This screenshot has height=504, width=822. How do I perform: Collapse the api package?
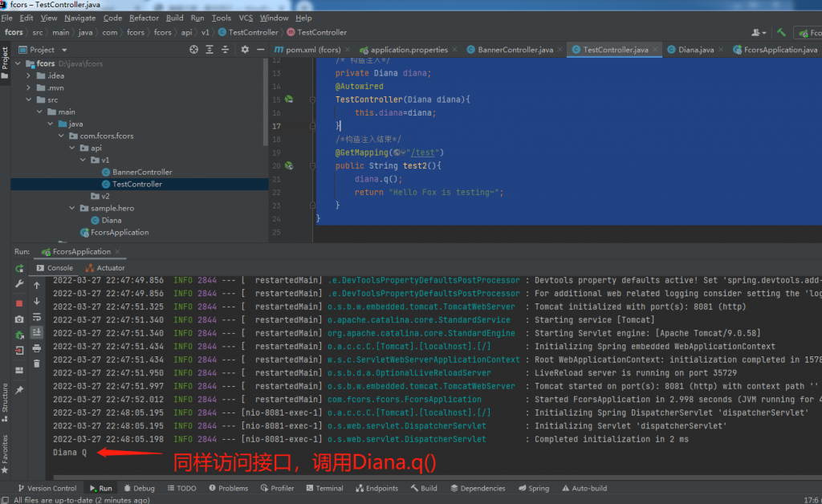click(x=72, y=148)
